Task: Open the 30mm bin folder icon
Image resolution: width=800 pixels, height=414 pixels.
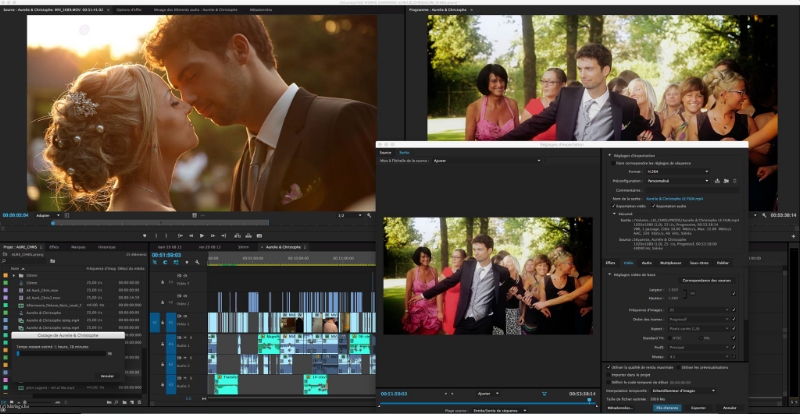Action: click(x=20, y=273)
